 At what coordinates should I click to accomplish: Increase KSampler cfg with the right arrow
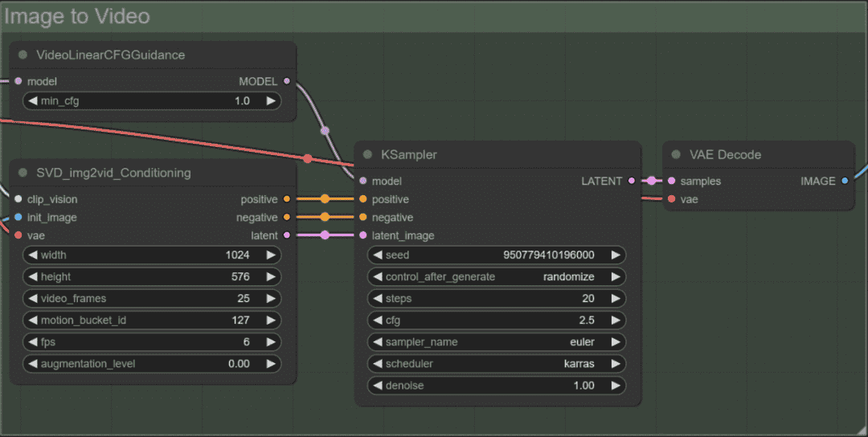tap(616, 321)
